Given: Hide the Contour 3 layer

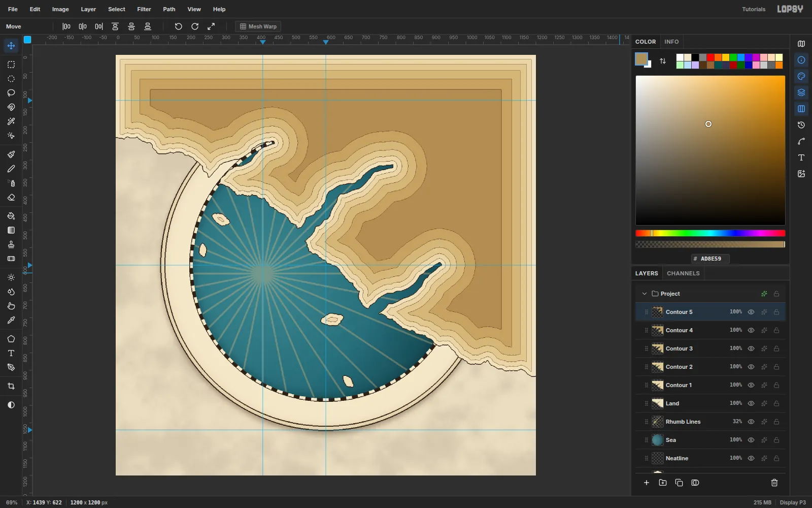Looking at the screenshot, I should click(751, 348).
